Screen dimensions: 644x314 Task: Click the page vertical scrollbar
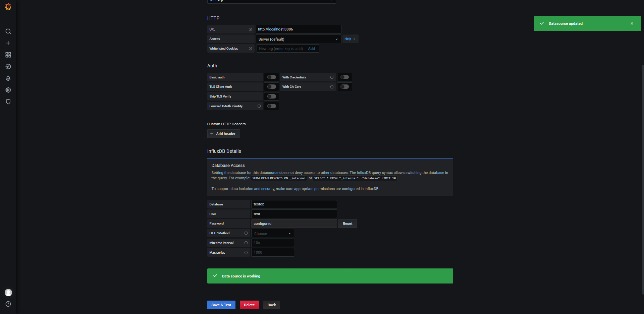point(642,179)
